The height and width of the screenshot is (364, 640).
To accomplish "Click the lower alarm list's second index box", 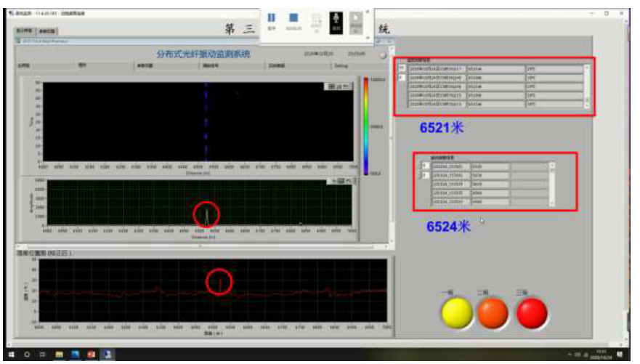I will click(425, 175).
